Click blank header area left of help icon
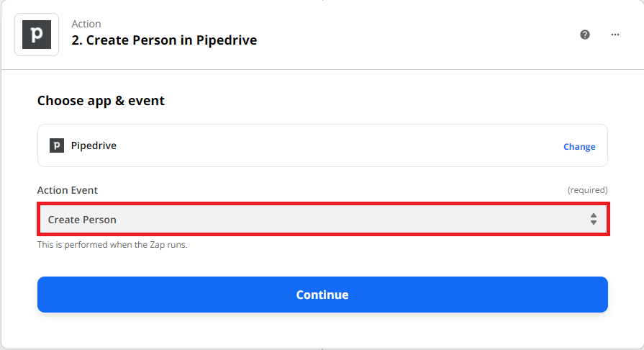This screenshot has height=350, width=644. [x=411, y=35]
